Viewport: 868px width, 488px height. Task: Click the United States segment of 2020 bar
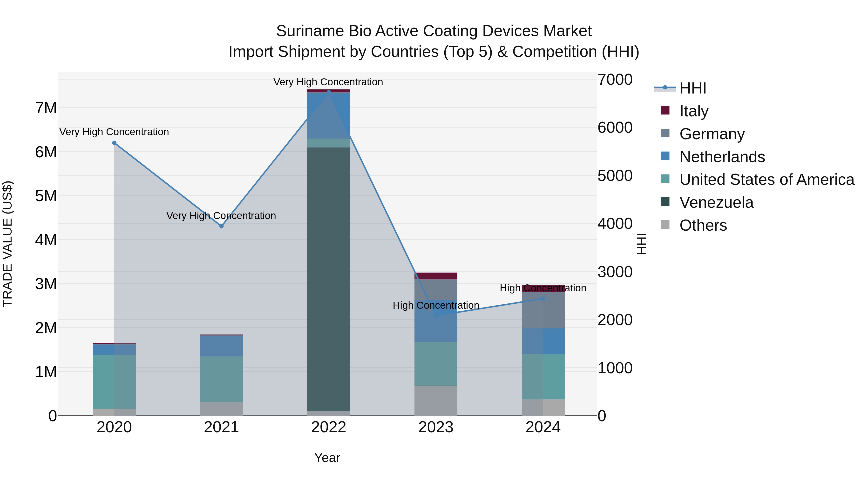click(114, 381)
